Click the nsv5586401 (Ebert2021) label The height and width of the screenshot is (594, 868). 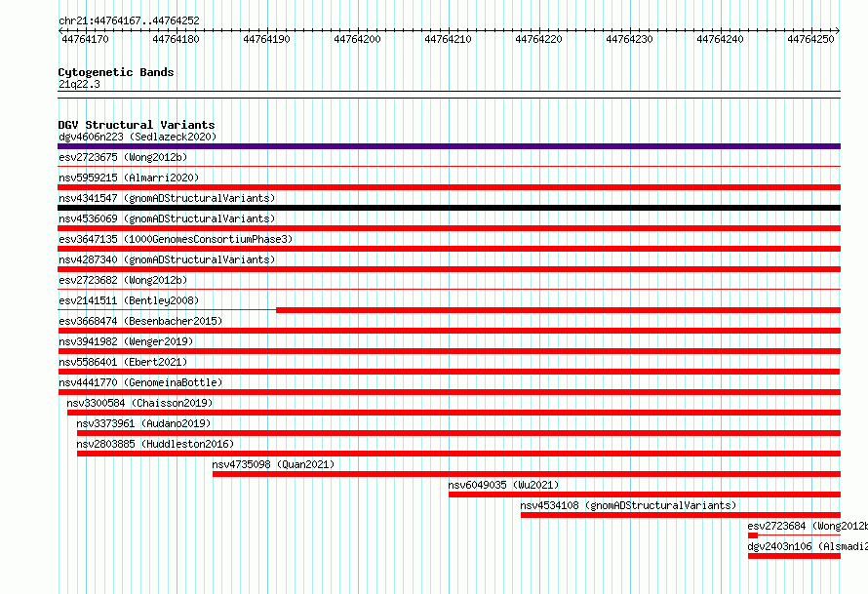point(123,362)
